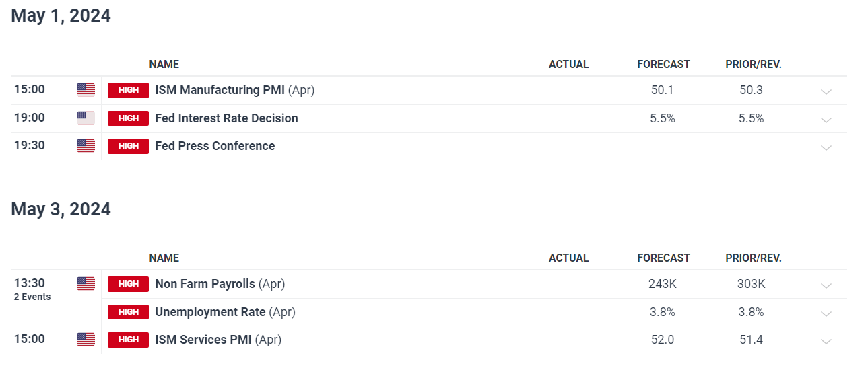The width and height of the screenshot is (868, 376).
Task: Click the US flag for Fed Interest Rate Decision
Action: [x=86, y=118]
